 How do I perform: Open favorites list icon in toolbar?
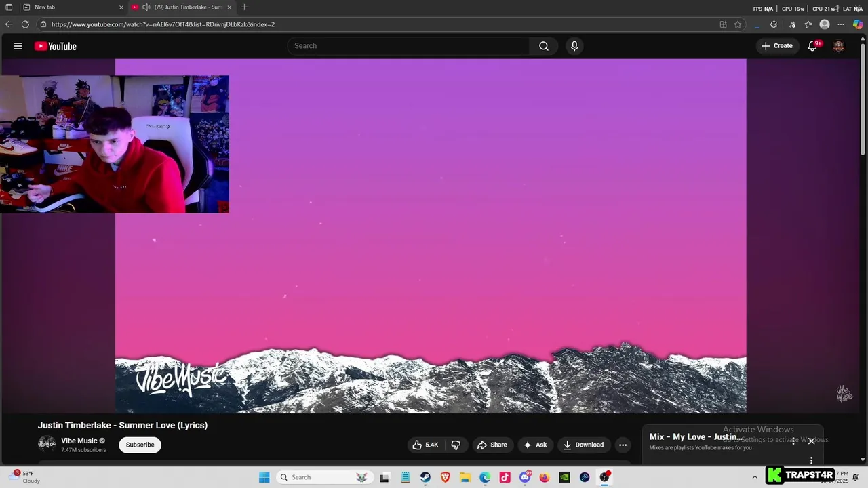tap(808, 24)
